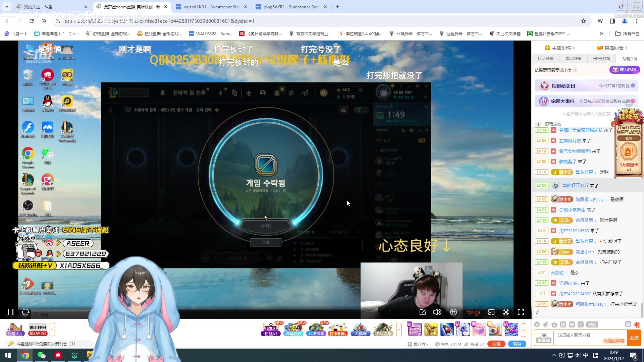Enter fullscreen player mode
This screenshot has height=362, width=644.
point(521,312)
